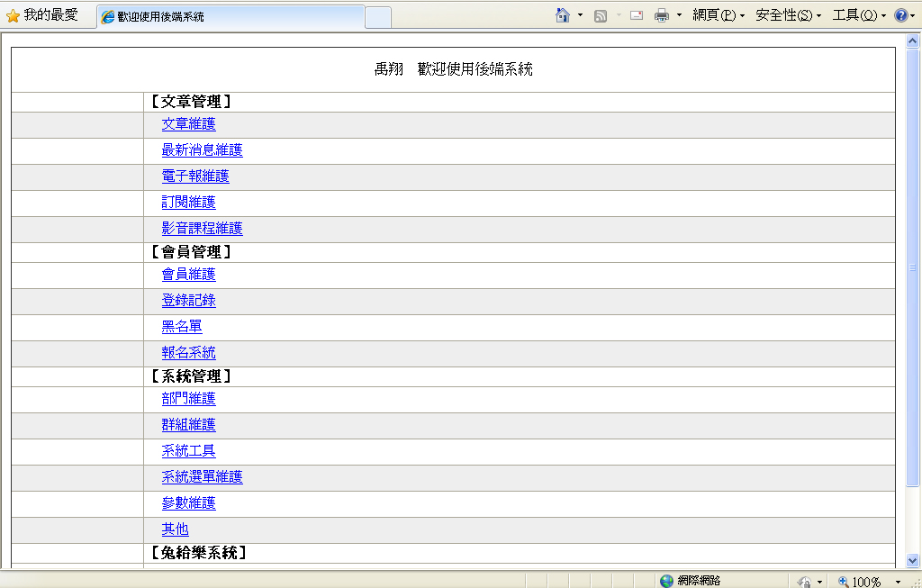
Task: Open the 安全性(S) menu
Action: [788, 15]
